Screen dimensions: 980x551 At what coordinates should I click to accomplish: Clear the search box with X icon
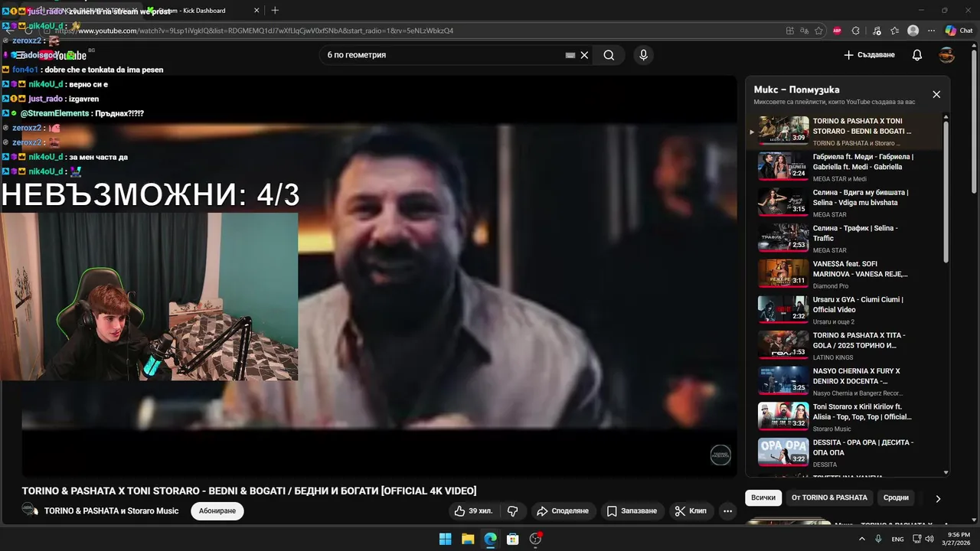(584, 55)
